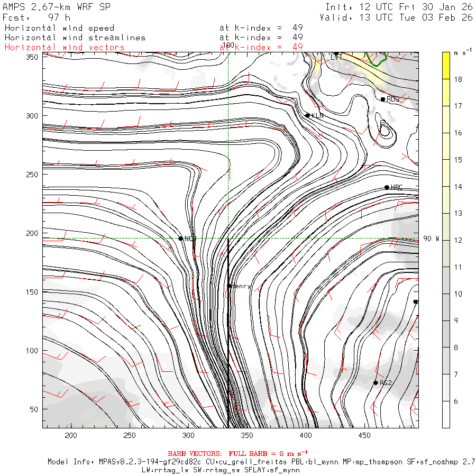Image resolution: width=476 pixels, height=476 pixels.
Task: Click the "Horizontal wind streamlines" legend label
Action: point(75,38)
